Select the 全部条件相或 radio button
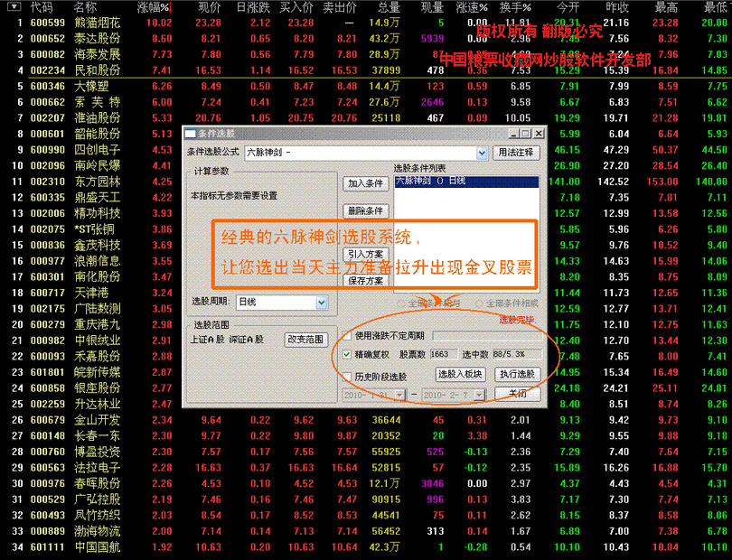Viewport: 732px width, 560px height. [x=478, y=303]
